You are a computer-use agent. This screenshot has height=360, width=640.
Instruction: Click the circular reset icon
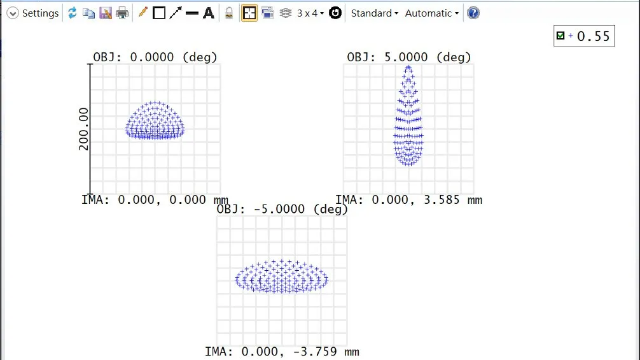point(335,13)
